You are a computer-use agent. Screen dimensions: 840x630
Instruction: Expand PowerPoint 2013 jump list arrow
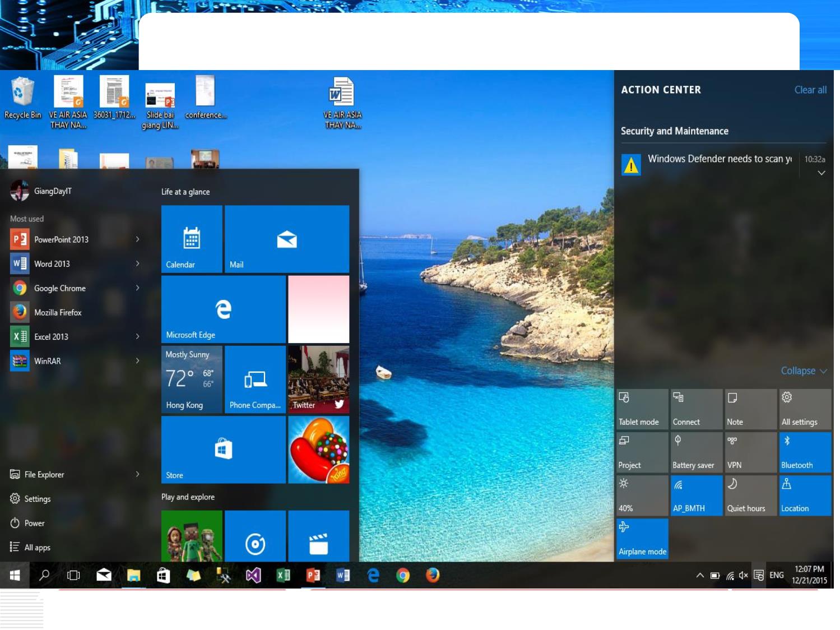138,239
